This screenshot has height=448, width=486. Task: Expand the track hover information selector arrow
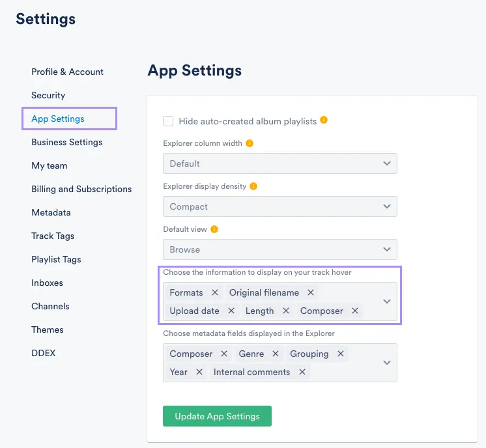click(x=387, y=301)
